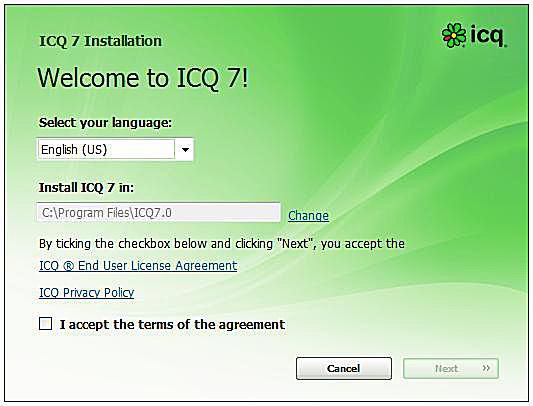The height and width of the screenshot is (406, 533).
Task: Click the Next button to continue
Action: pyautogui.click(x=451, y=368)
